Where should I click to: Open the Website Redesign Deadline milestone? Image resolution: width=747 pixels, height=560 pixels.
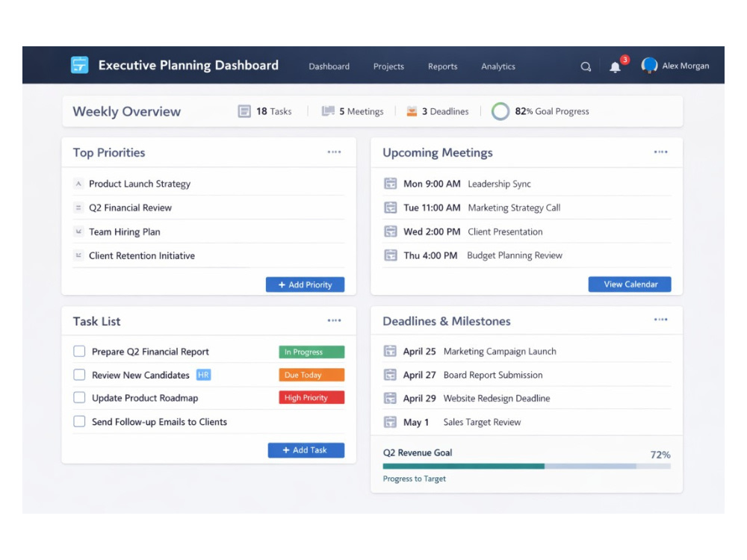[x=527, y=398]
